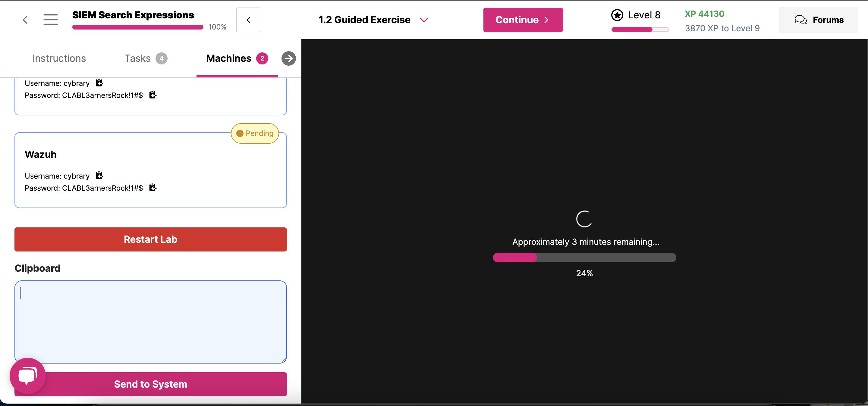The height and width of the screenshot is (406, 868).
Task: Click Send to System button
Action: click(x=150, y=384)
